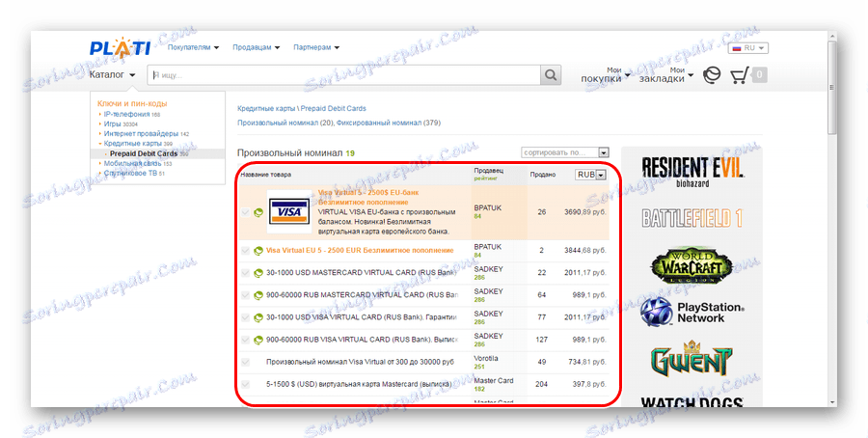Tick checkbox for featured Visa Virtual 5 - 2500$ row
This screenshot has height=438, width=868.
tap(245, 212)
